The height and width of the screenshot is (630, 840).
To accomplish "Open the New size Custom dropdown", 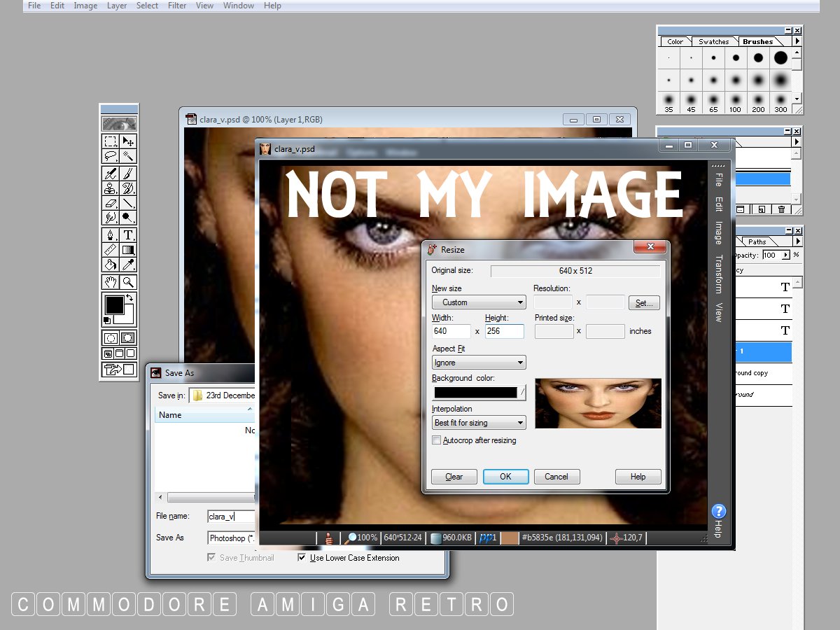I will (479, 302).
